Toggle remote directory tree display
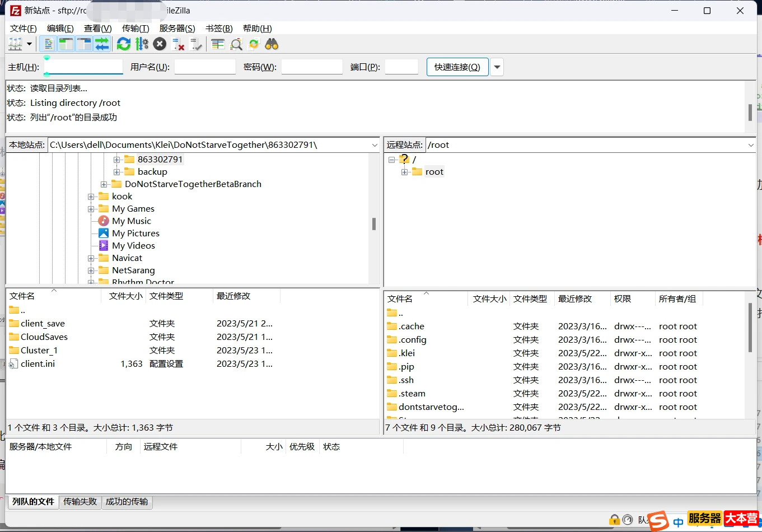This screenshot has width=762, height=532. coord(84,44)
